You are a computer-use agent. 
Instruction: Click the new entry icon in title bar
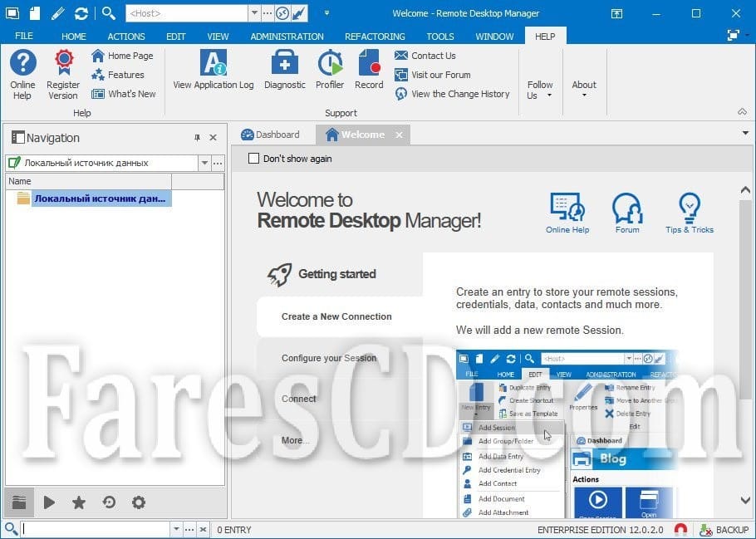35,13
